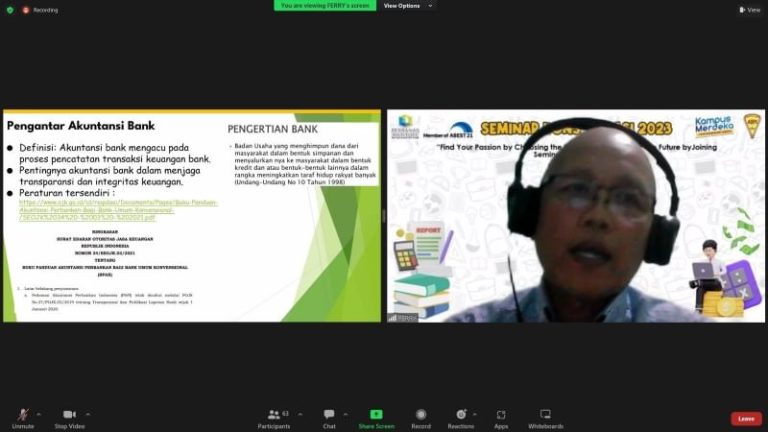This screenshot has width=768, height=432.
Task: Open the Apps panel
Action: (501, 419)
